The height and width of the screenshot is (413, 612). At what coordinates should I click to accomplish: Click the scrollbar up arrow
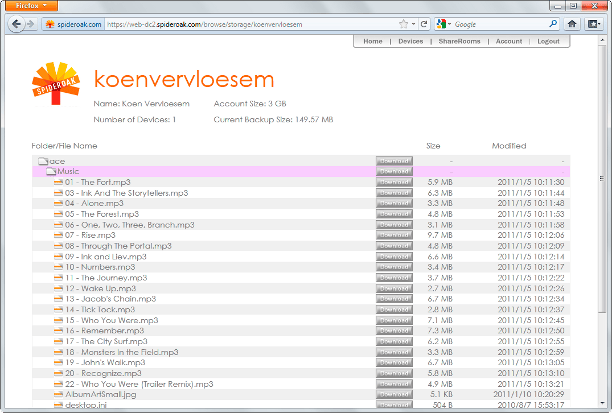click(601, 40)
